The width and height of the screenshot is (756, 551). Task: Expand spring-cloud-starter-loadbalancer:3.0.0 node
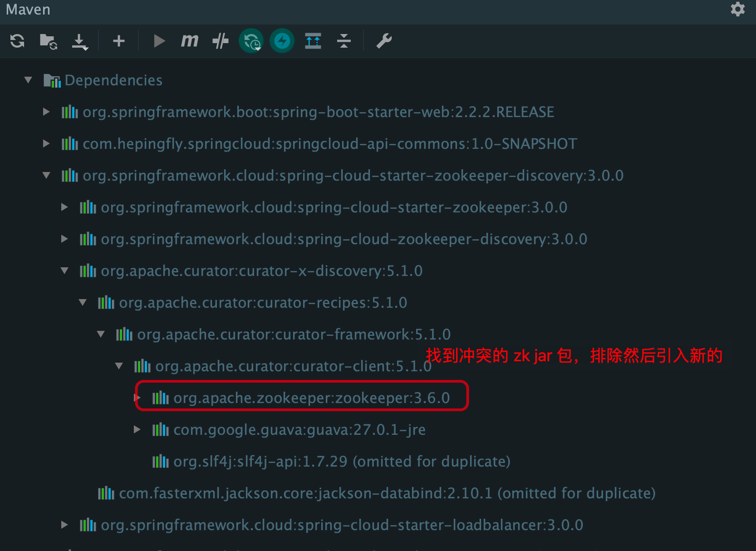pos(64,525)
